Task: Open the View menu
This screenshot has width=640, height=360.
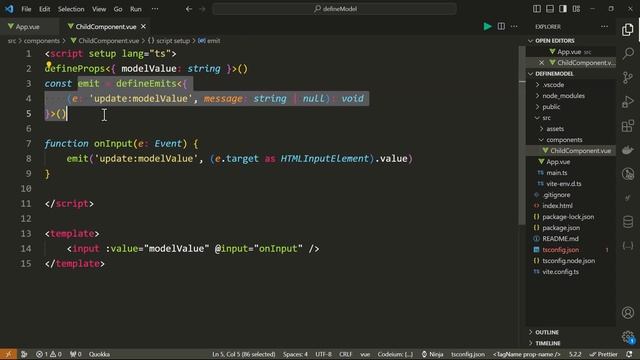Action: [x=99, y=9]
